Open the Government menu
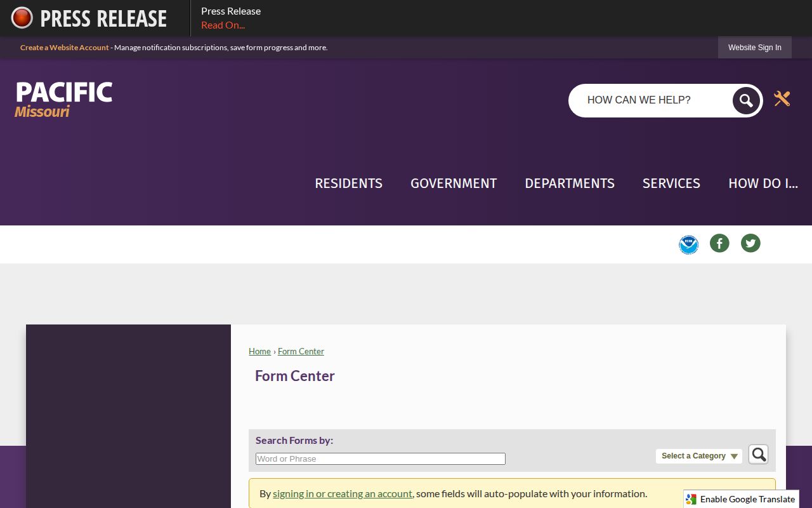The width and height of the screenshot is (812, 508). (x=454, y=184)
